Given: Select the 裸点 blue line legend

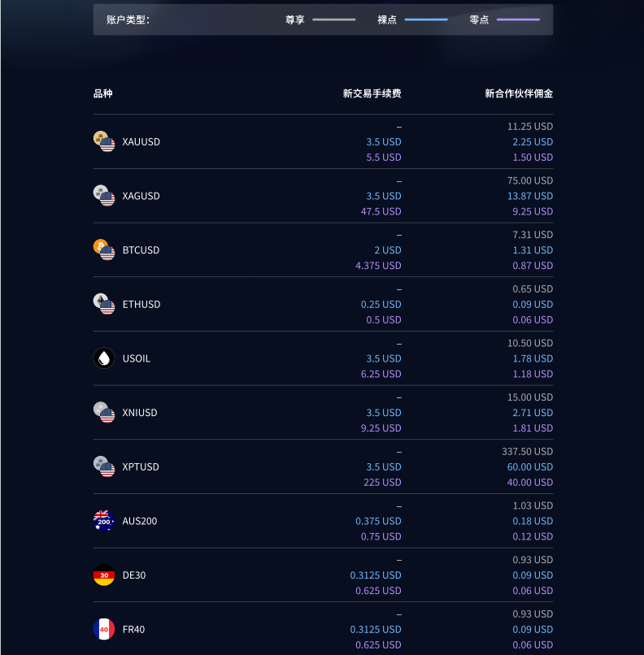Looking at the screenshot, I should [x=412, y=20].
